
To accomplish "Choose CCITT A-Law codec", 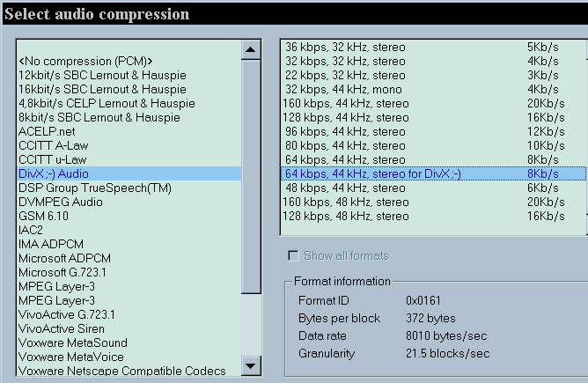I will point(53,145).
